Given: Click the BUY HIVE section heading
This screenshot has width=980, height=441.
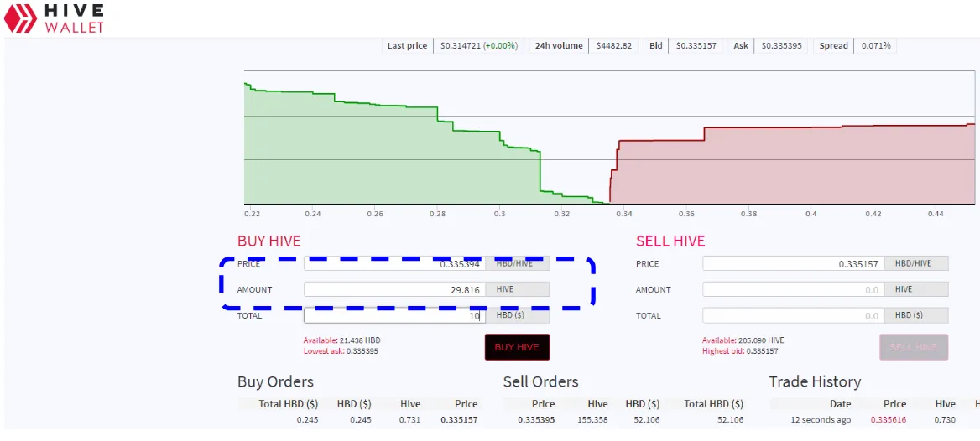Looking at the screenshot, I should pyautogui.click(x=268, y=241).
